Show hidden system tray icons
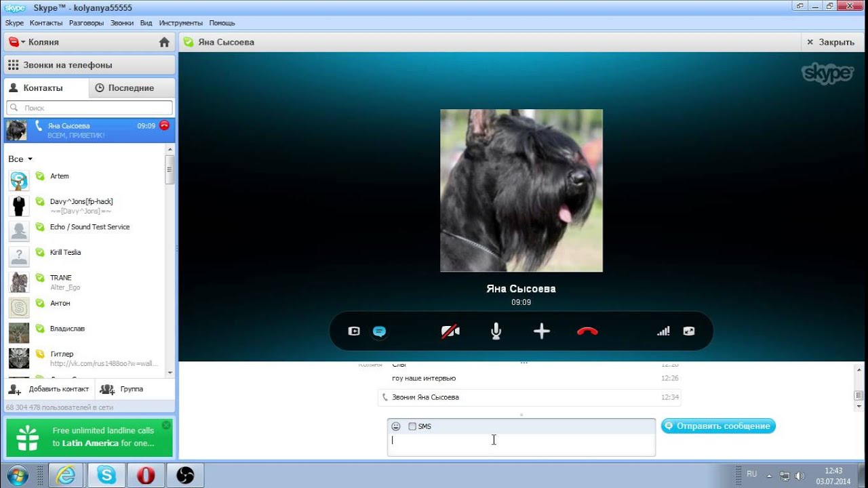The height and width of the screenshot is (488, 868). [x=770, y=476]
